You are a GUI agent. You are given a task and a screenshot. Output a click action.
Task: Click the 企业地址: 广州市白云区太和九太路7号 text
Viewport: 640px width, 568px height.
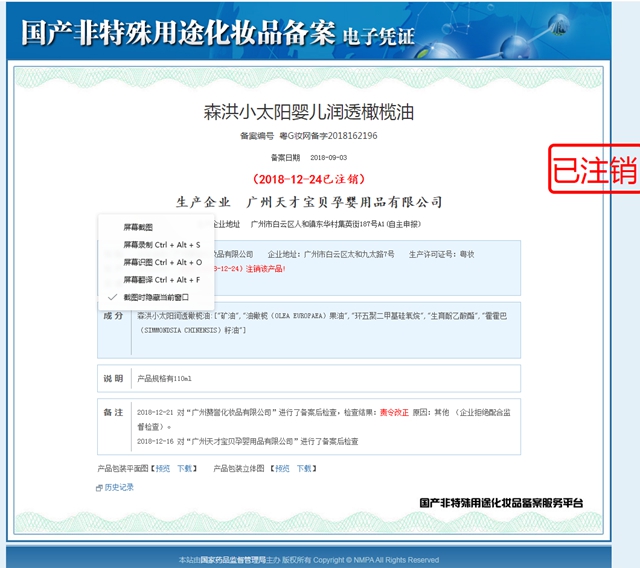[331, 254]
